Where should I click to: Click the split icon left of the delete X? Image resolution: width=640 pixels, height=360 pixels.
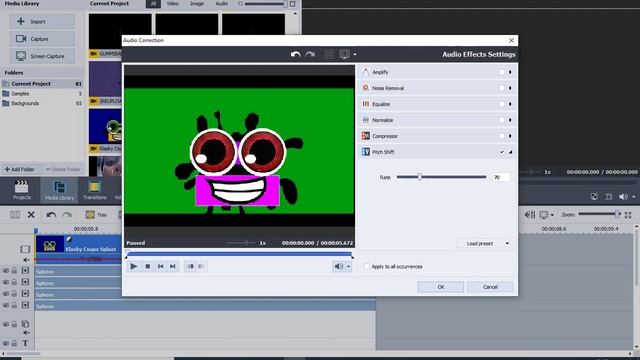(15, 215)
